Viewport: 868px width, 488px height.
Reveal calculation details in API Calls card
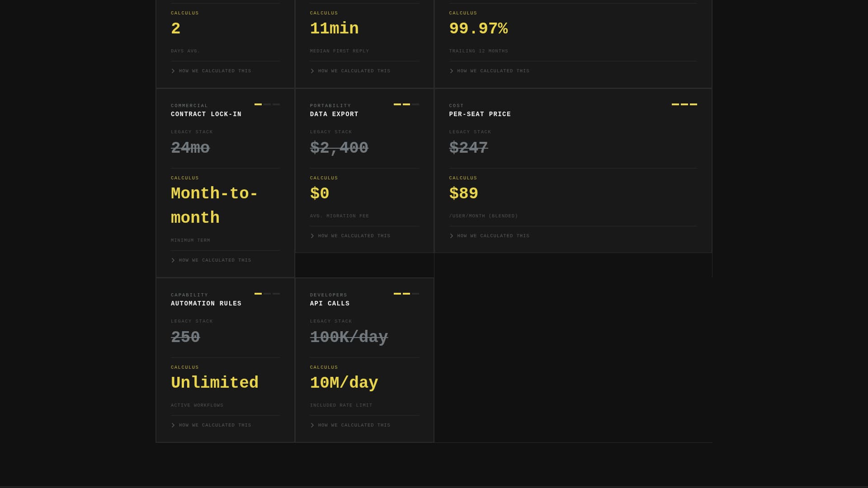[350, 425]
